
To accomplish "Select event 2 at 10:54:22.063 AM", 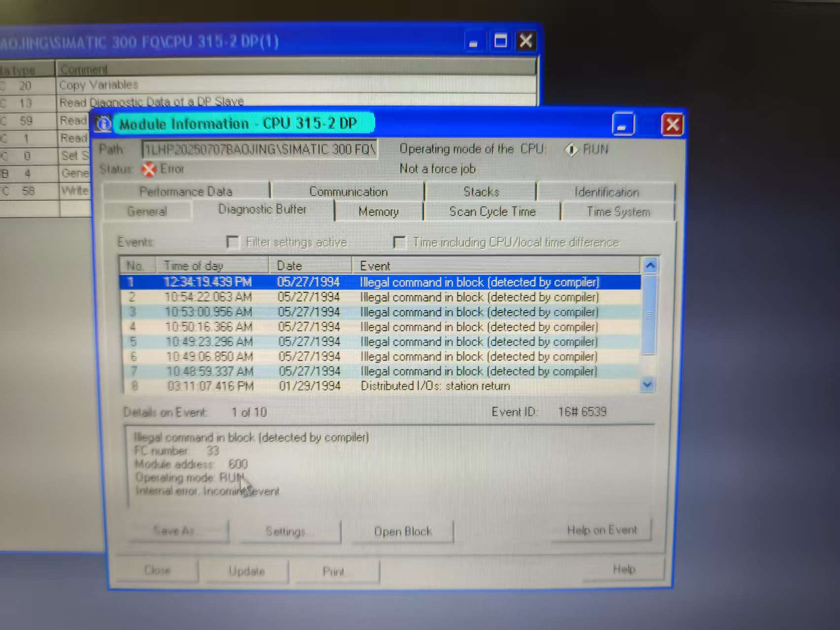I will (x=381, y=297).
